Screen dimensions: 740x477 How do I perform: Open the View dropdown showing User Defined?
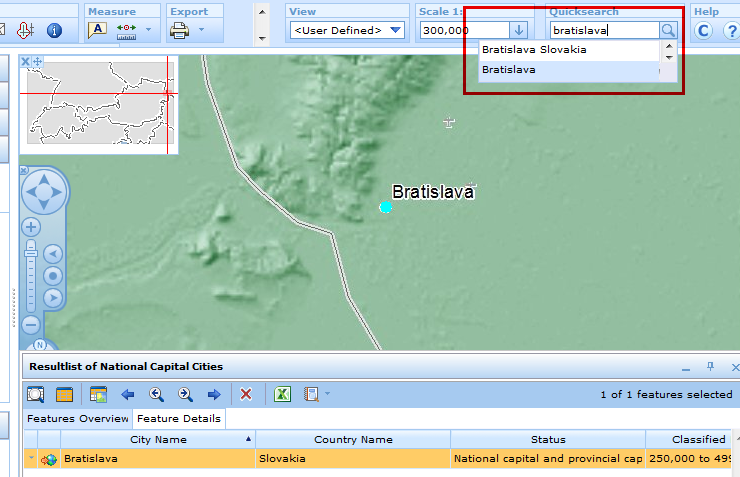(347, 30)
